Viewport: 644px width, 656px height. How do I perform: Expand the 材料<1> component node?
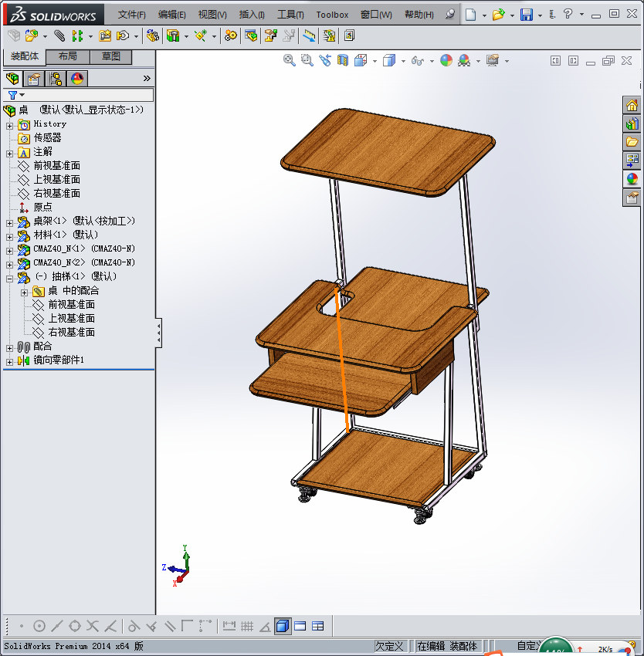[9, 237]
